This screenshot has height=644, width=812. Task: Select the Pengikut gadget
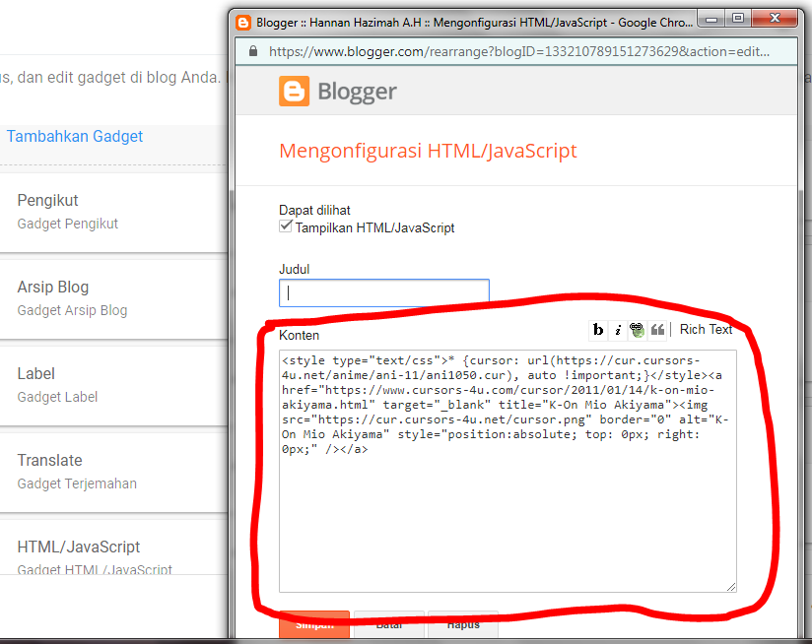click(x=114, y=212)
